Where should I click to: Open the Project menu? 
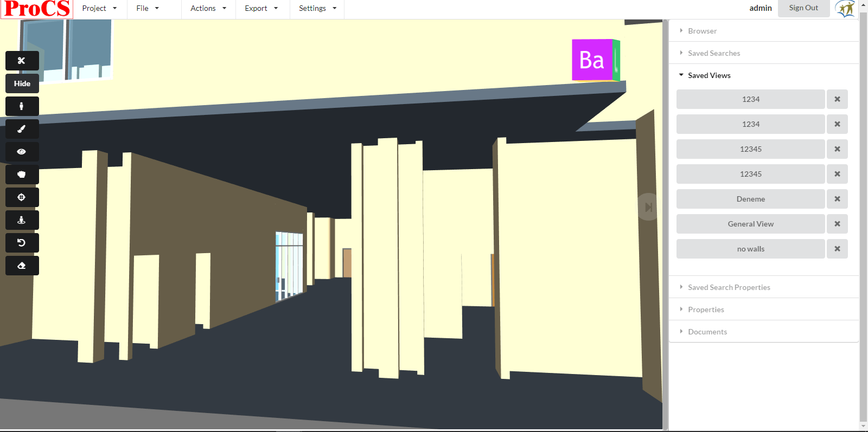99,8
